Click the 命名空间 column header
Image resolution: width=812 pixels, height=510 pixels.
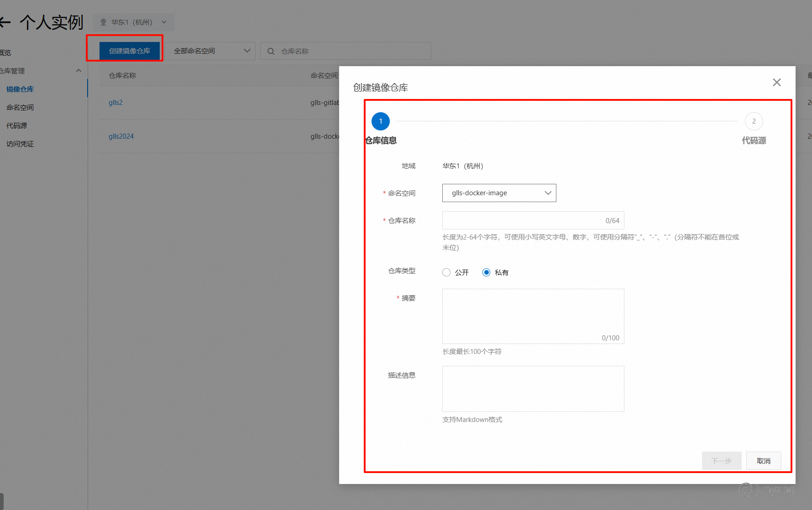coord(324,75)
